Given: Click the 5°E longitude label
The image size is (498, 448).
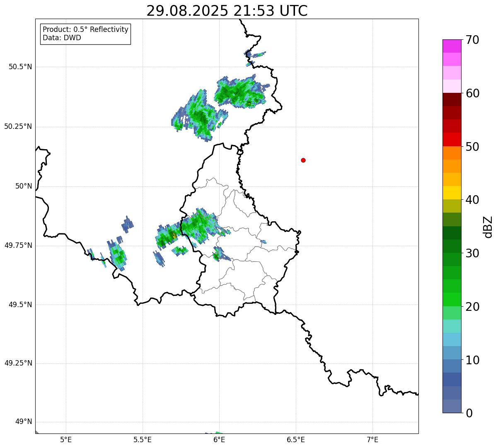Looking at the screenshot, I should 66,440.
